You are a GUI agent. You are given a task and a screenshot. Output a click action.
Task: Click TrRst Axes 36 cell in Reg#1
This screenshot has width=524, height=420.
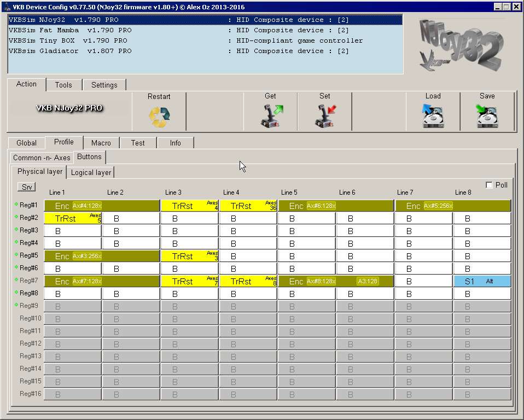[x=248, y=206]
